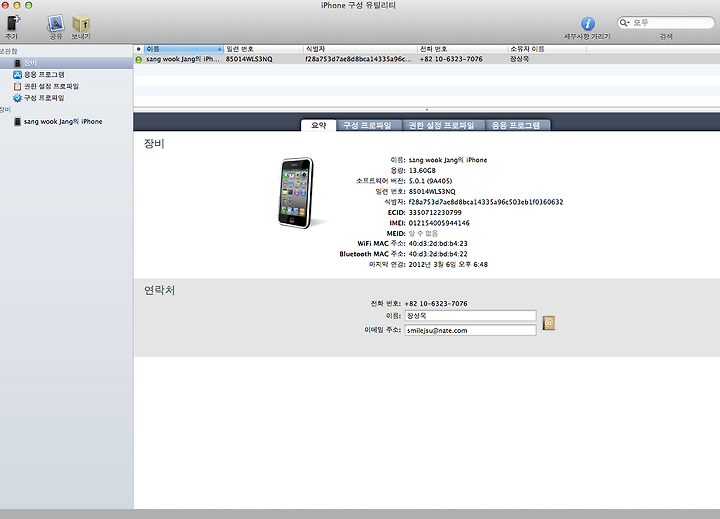
Task: Sort by the 이름 column header
Action: click(x=184, y=49)
